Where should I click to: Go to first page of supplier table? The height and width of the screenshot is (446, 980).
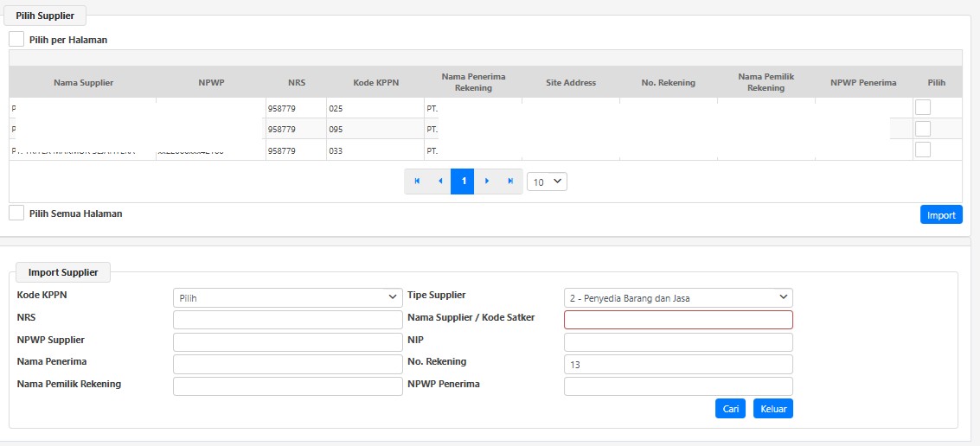[x=417, y=182]
